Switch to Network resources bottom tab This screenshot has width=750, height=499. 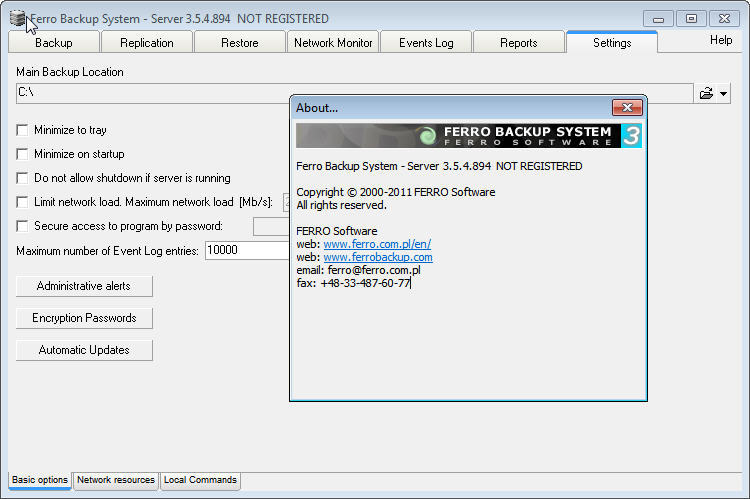116,480
